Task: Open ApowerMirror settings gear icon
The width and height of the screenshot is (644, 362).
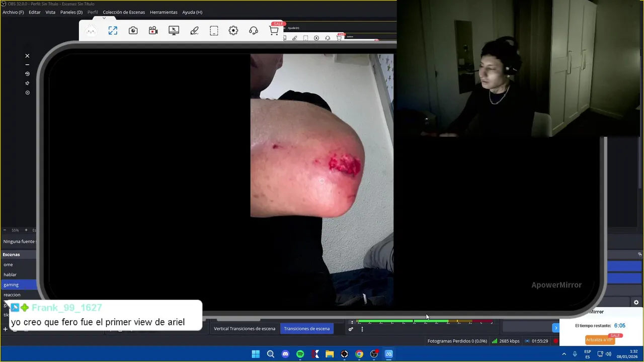Action: [x=233, y=31]
